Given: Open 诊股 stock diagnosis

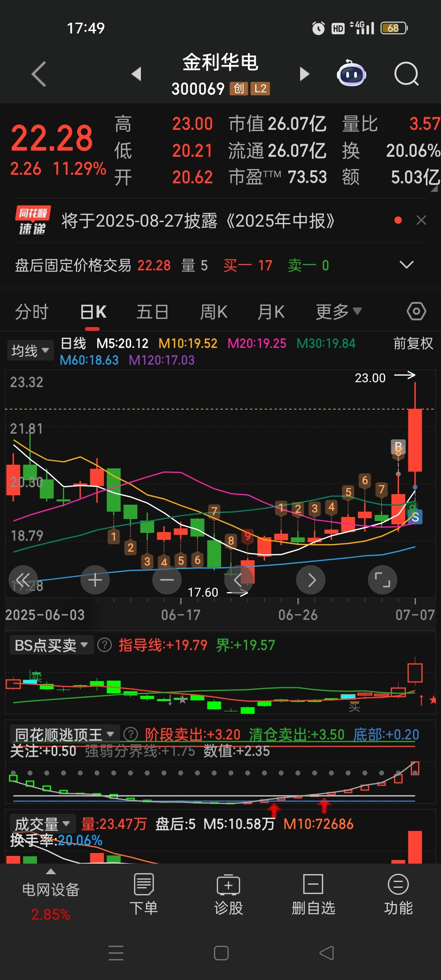Looking at the screenshot, I should 229,895.
